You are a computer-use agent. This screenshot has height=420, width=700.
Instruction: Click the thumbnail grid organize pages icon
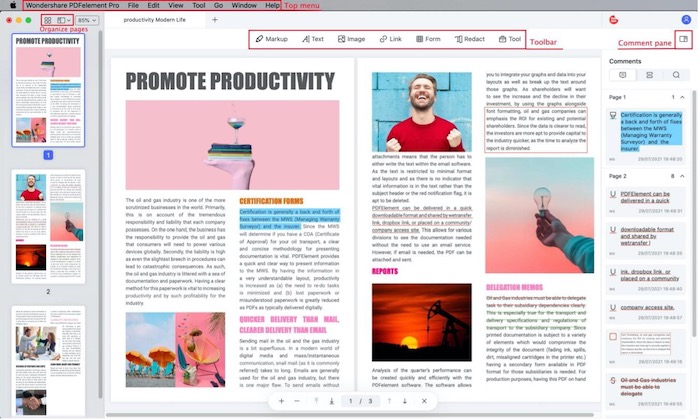(45, 20)
